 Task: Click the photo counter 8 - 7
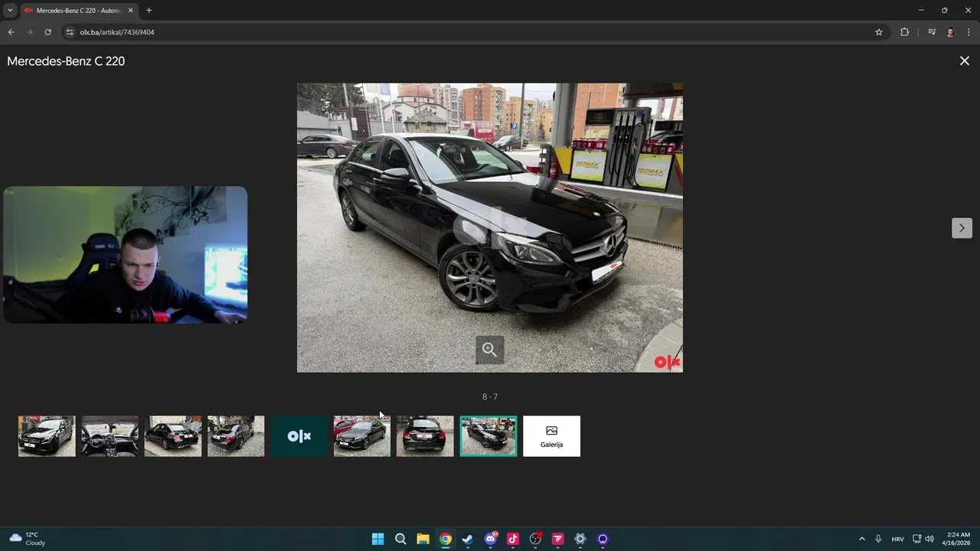(x=490, y=396)
